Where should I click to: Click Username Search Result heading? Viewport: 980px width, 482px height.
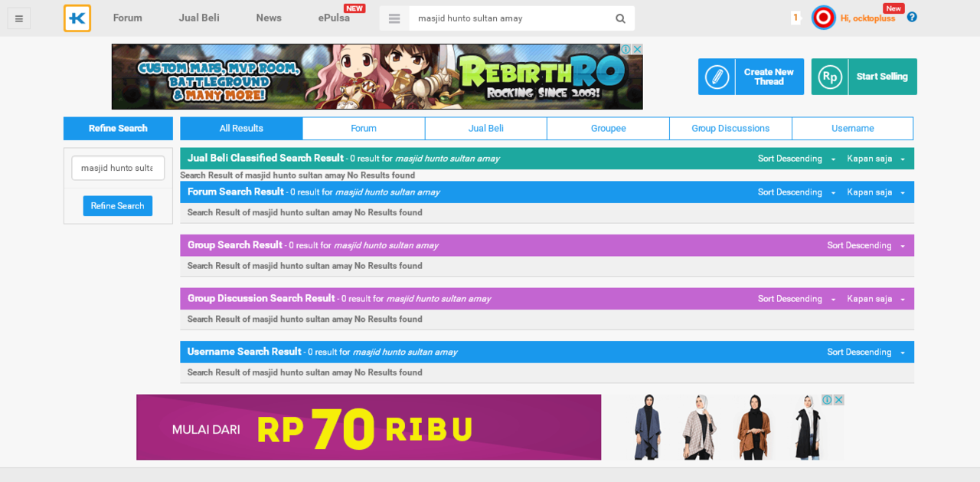[x=244, y=352]
